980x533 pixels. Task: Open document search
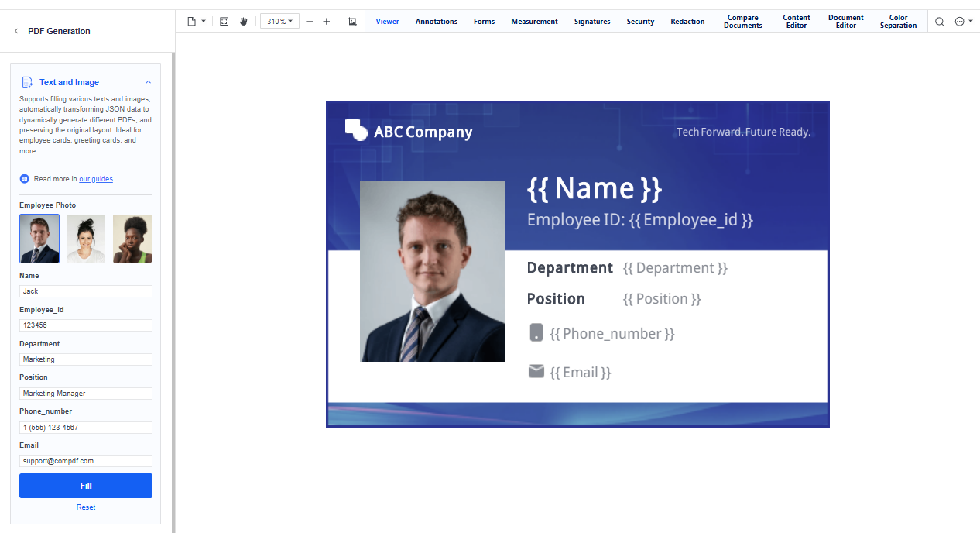[x=939, y=22]
